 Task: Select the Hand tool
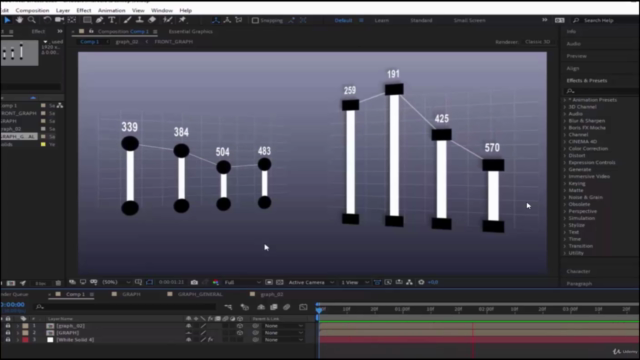click(x=19, y=20)
